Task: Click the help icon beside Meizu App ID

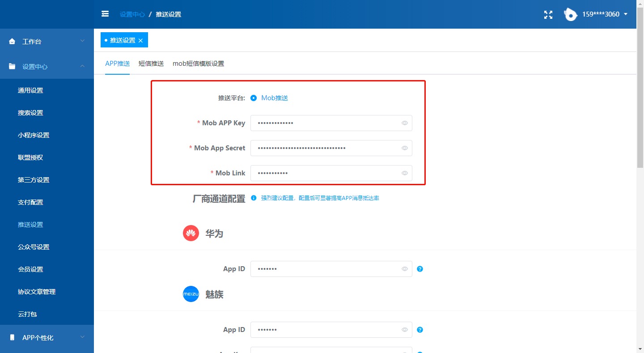Action: [x=420, y=330]
